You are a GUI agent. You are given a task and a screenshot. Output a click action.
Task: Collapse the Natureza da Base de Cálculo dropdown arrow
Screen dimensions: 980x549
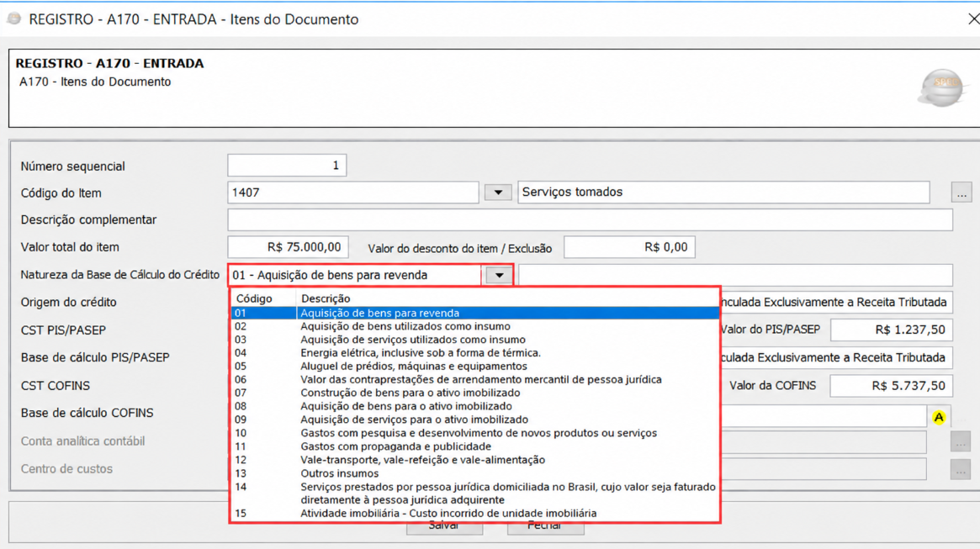click(x=499, y=276)
